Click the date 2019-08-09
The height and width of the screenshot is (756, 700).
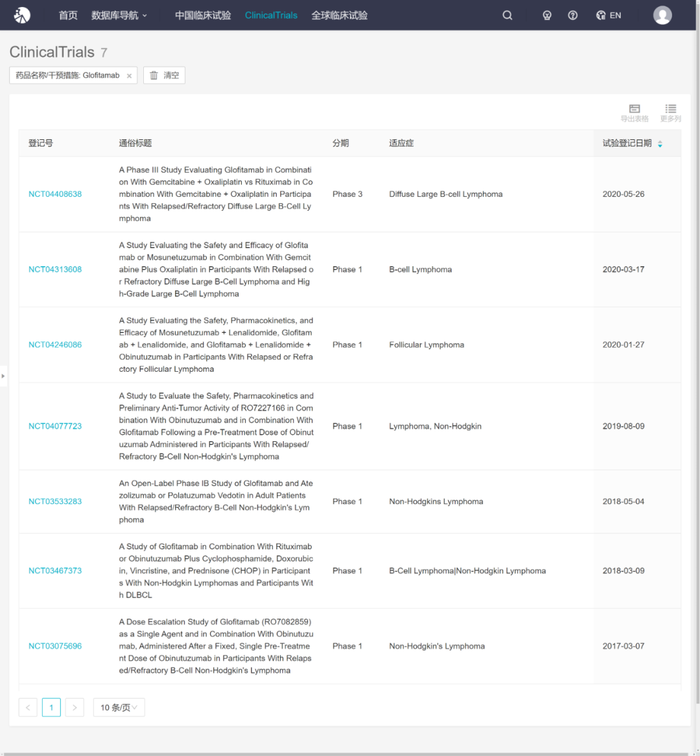point(624,426)
